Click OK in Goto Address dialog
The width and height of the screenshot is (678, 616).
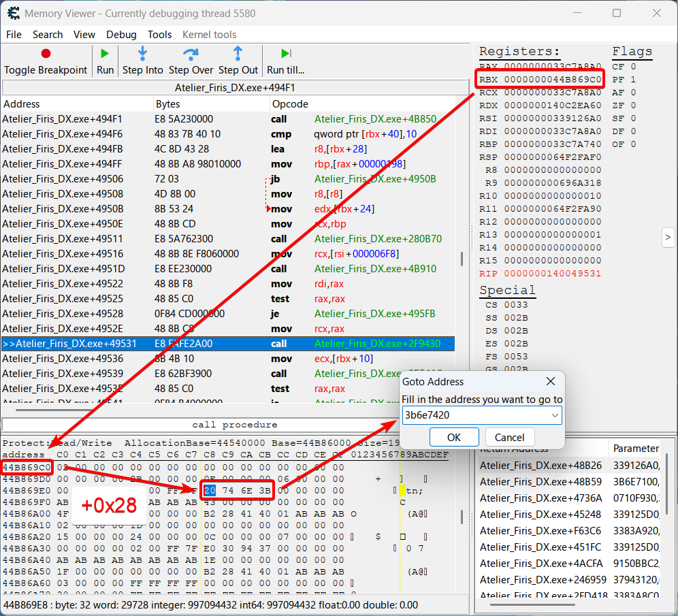(453, 437)
